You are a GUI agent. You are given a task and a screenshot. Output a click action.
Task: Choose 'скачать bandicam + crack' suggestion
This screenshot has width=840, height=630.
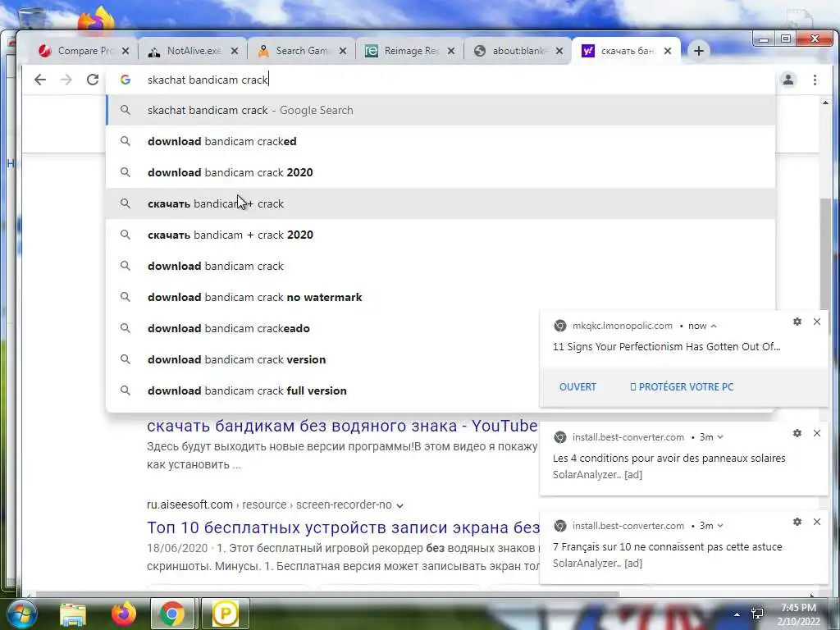click(441, 203)
